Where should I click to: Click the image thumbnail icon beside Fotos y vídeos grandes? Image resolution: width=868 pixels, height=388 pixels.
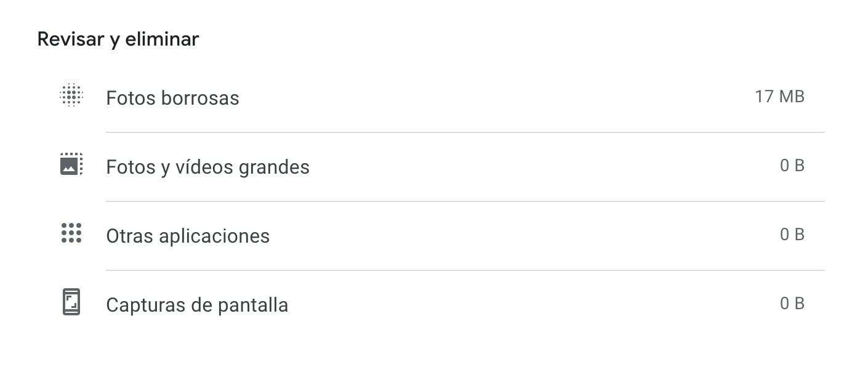pos(71,164)
